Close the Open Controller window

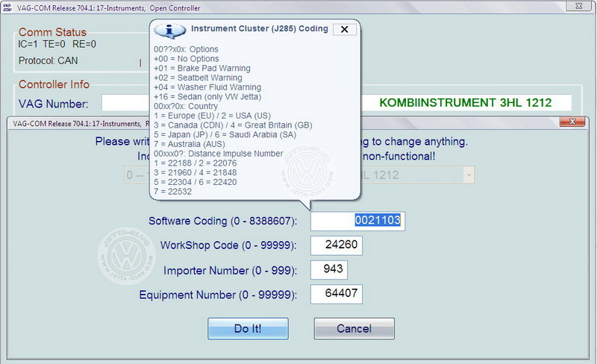[x=579, y=6]
